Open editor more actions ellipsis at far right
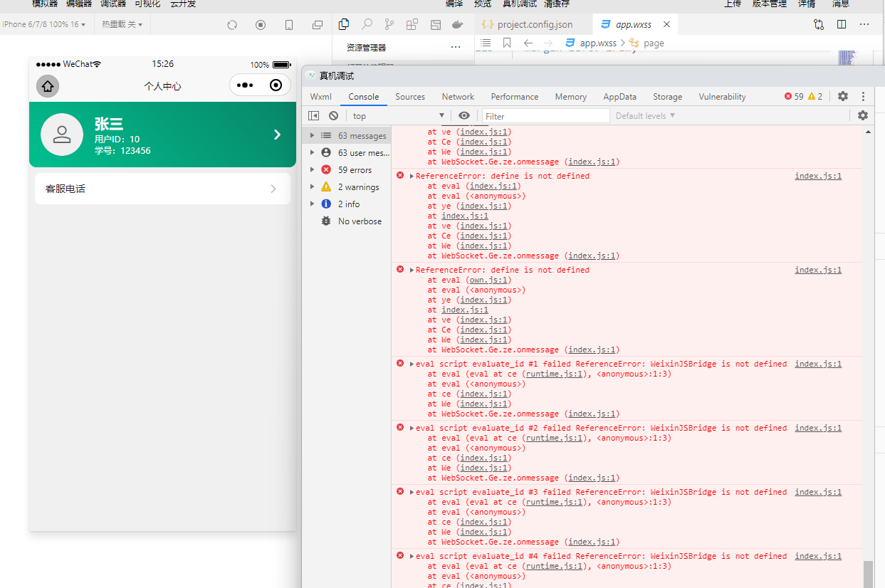Image resolution: width=885 pixels, height=588 pixels. 864,24
